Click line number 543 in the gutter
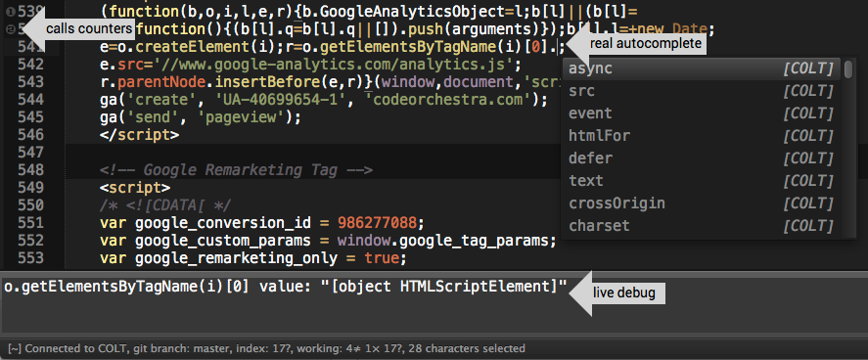Image resolution: width=868 pixels, height=360 pixels. 30,82
